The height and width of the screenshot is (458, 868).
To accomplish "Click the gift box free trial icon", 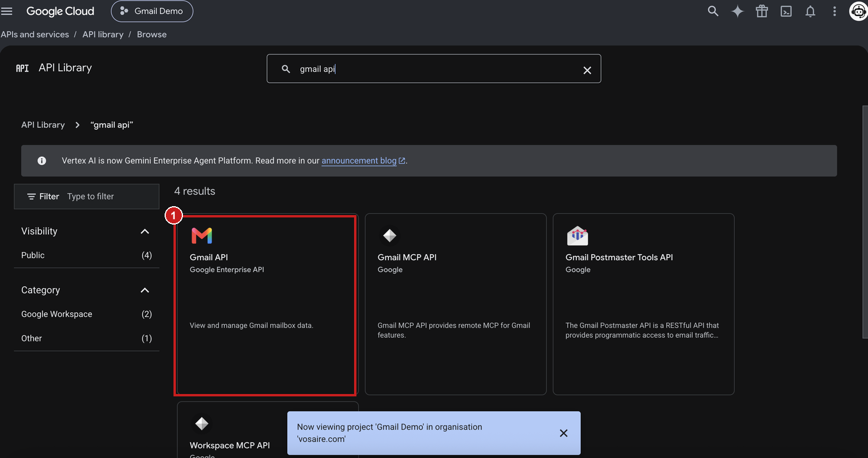I will tap(761, 11).
